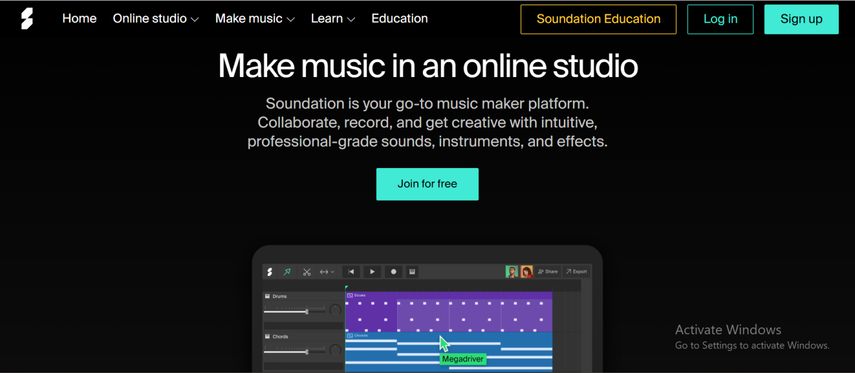Image resolution: width=855 pixels, height=373 pixels.
Task: Click the 'Make music in an online studio' heading
Action: [x=428, y=66]
